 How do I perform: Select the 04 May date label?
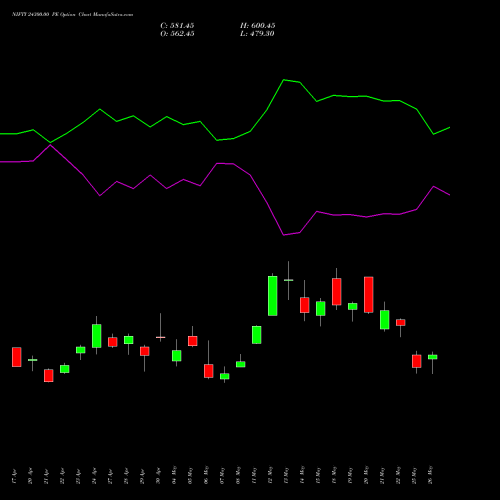[174, 475]
